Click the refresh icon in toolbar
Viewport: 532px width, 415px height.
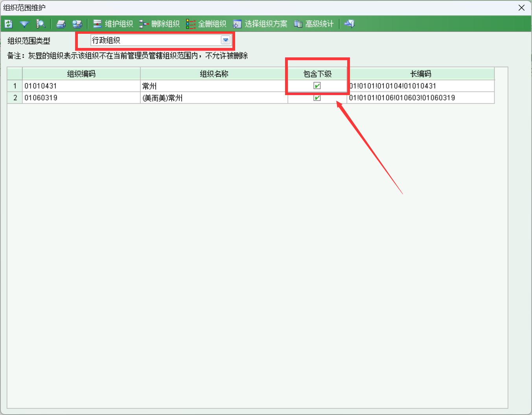click(9, 24)
